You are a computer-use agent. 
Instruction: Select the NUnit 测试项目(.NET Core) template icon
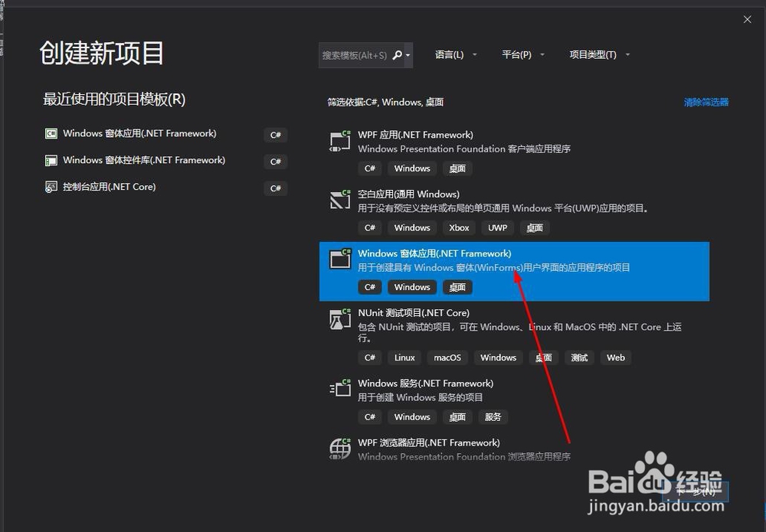click(x=339, y=318)
